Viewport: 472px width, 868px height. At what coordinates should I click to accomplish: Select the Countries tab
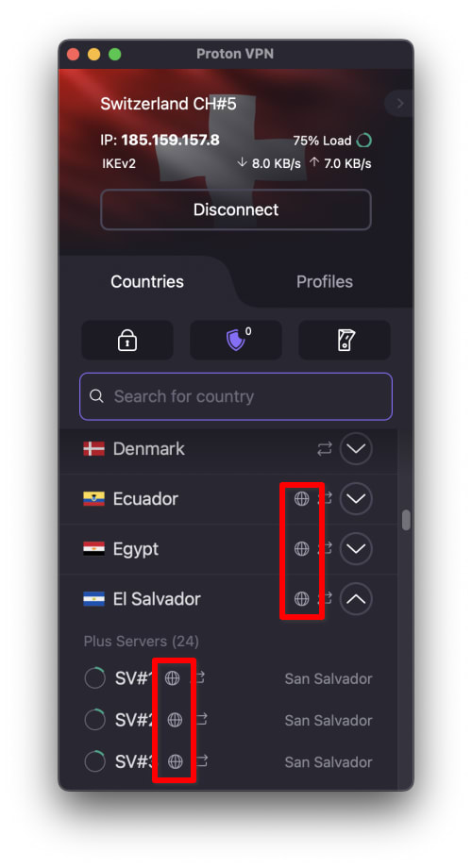tap(147, 281)
